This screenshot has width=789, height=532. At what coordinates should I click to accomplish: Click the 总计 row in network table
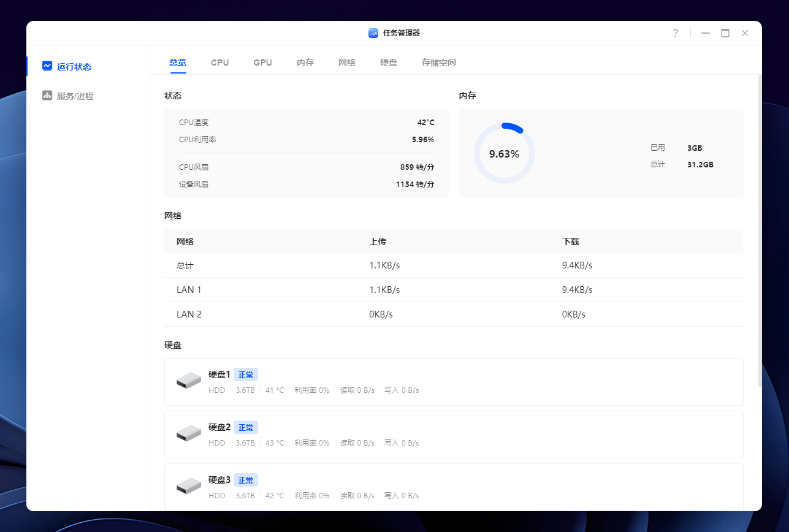click(x=454, y=265)
